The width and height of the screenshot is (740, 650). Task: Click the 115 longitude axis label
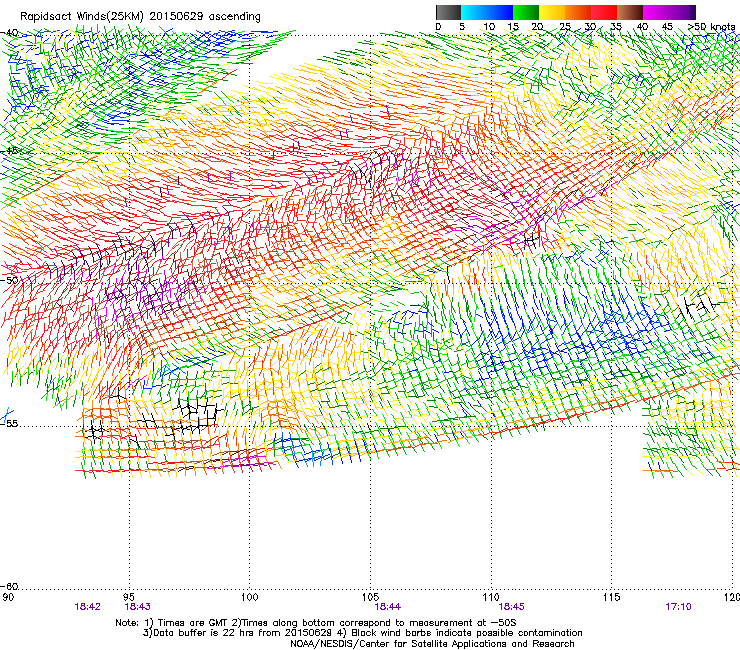(612, 597)
